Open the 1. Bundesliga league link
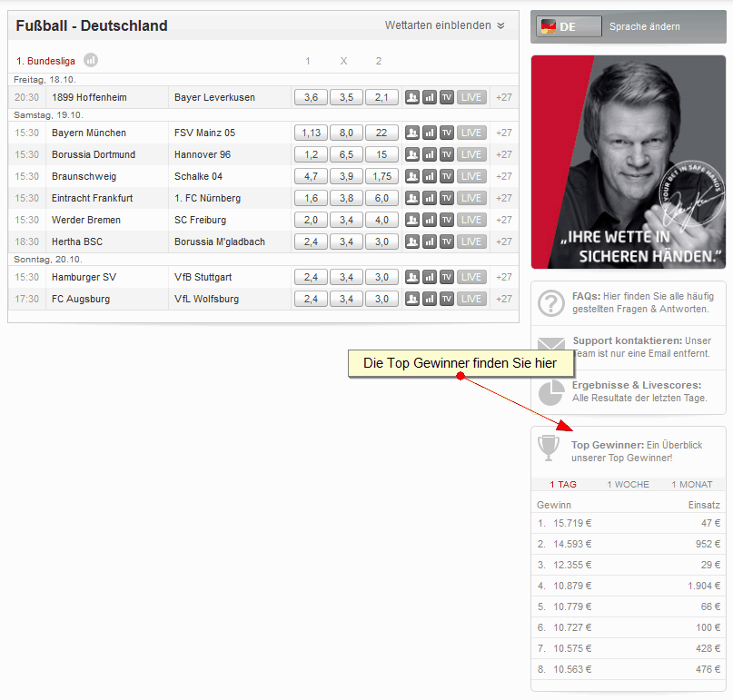Image resolution: width=733 pixels, height=700 pixels. point(45,61)
